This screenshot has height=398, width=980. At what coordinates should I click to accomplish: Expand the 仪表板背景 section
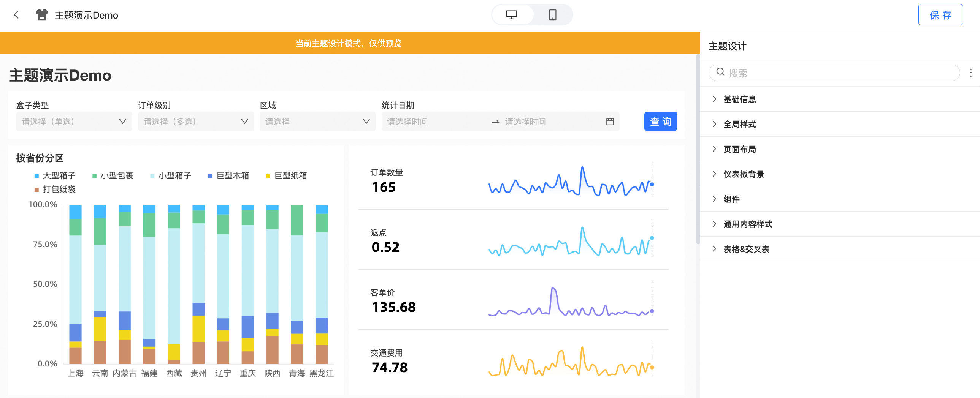point(744,174)
